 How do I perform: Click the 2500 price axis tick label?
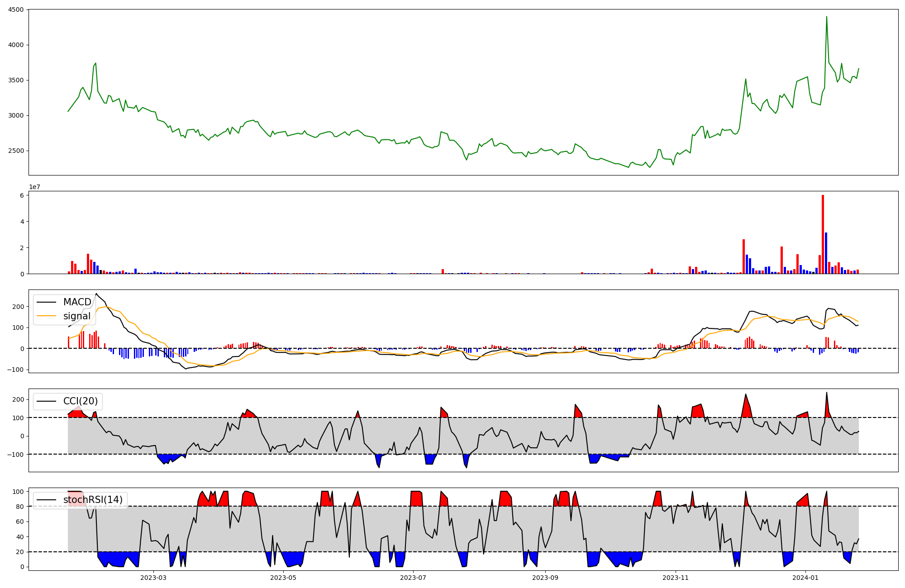click(x=16, y=151)
